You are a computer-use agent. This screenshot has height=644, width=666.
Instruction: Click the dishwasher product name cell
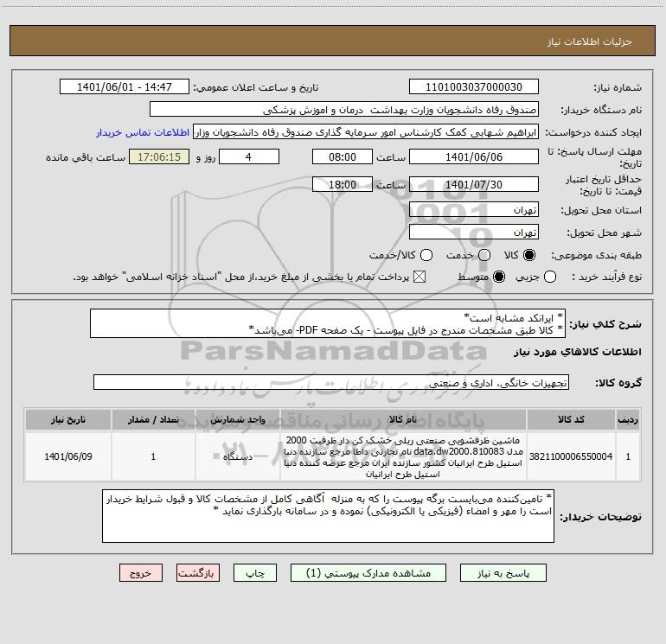403,456
